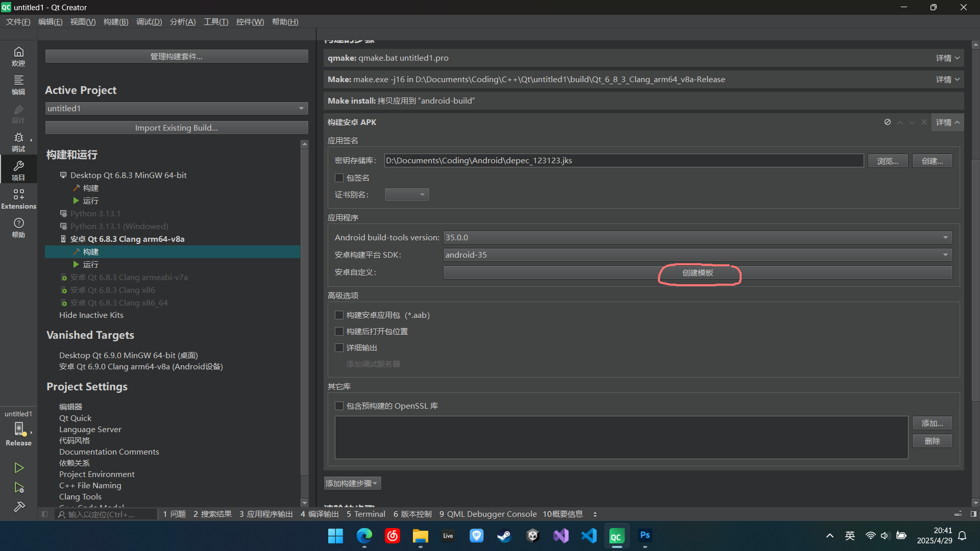The height and width of the screenshot is (551, 980).
Task: Open File Explorer from taskbar
Action: click(x=420, y=536)
